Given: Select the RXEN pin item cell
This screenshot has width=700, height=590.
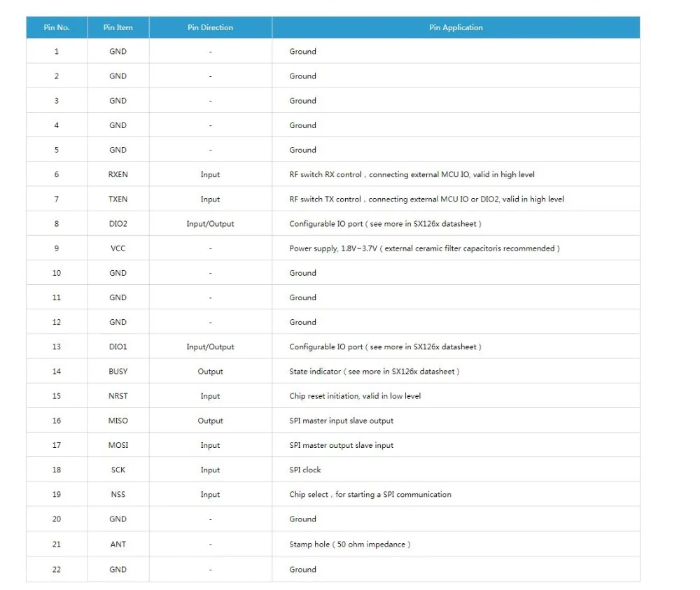Looking at the screenshot, I should coord(118,174).
